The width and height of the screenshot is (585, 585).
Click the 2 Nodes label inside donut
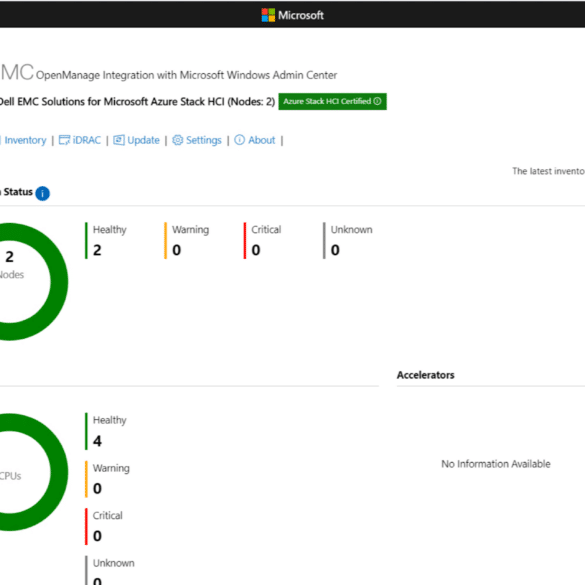pyautogui.click(x=11, y=265)
